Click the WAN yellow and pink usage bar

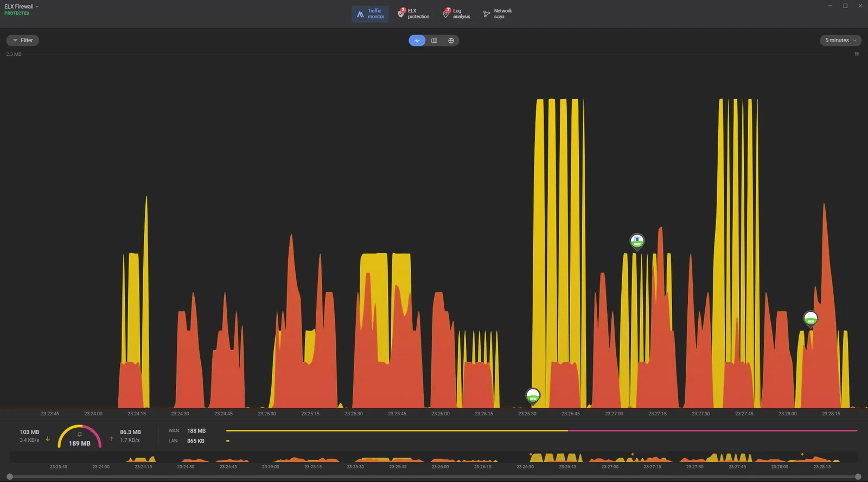[541, 430]
